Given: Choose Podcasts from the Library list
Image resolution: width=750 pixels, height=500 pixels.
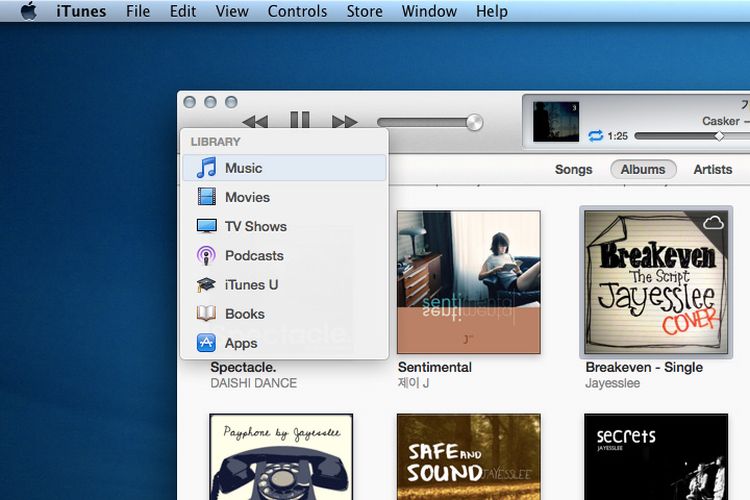Looking at the screenshot, I should click(x=284, y=256).
